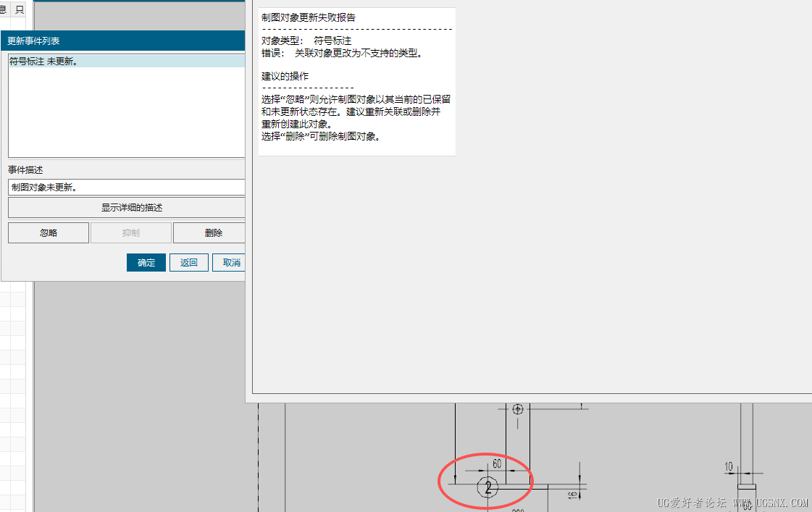This screenshot has height=512, width=812.
Task: Confirm with the 确定 button
Action: click(x=146, y=262)
